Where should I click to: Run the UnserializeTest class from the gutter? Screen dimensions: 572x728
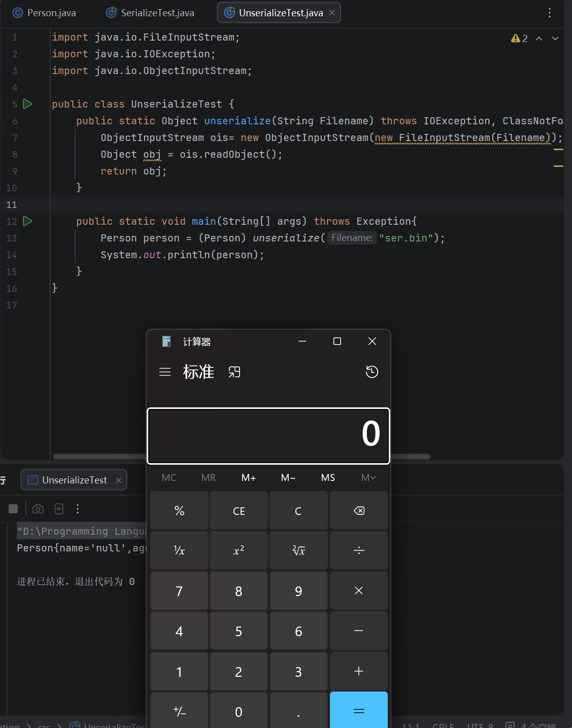click(28, 104)
